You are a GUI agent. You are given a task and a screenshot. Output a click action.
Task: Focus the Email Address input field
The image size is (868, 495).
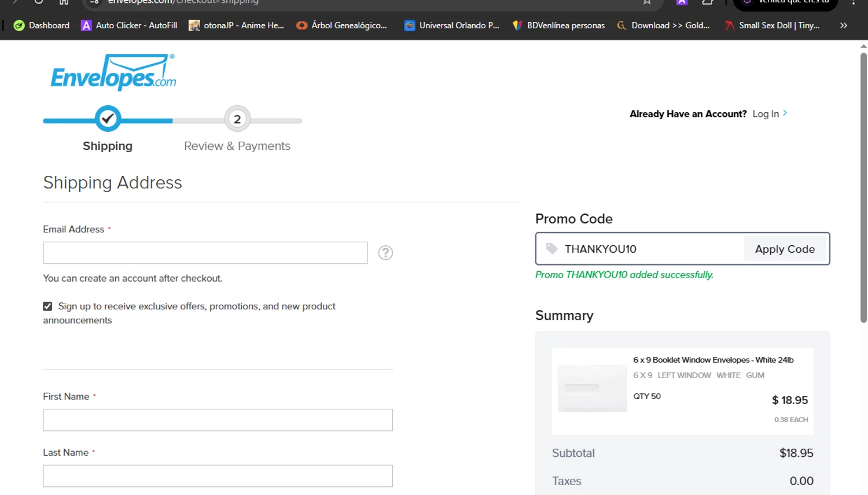pos(205,253)
